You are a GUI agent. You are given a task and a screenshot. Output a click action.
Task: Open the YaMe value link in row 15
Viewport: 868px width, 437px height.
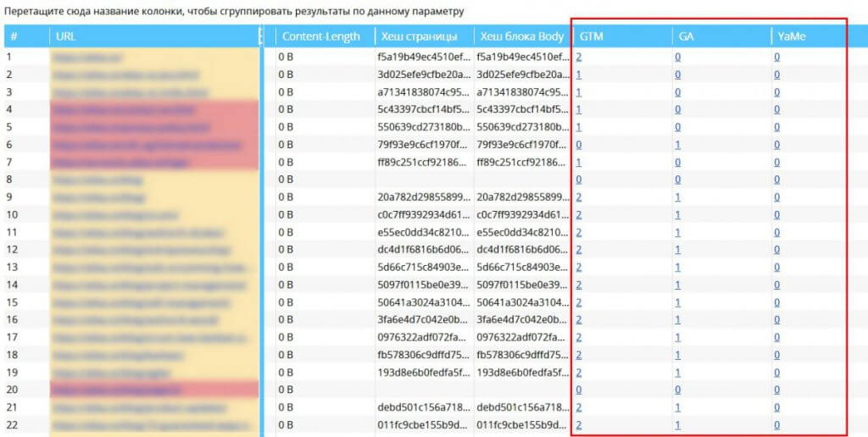pos(776,302)
